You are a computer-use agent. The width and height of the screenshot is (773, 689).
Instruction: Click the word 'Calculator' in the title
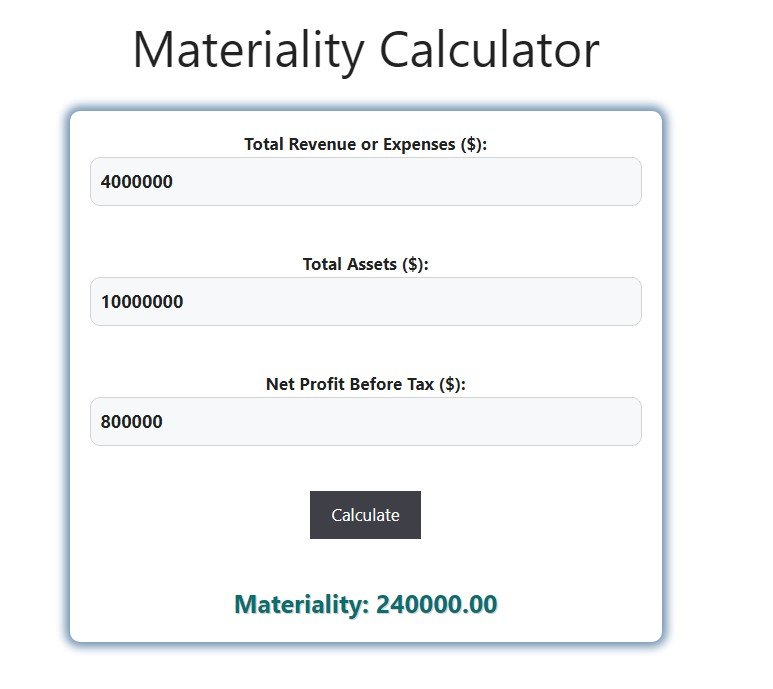click(488, 50)
